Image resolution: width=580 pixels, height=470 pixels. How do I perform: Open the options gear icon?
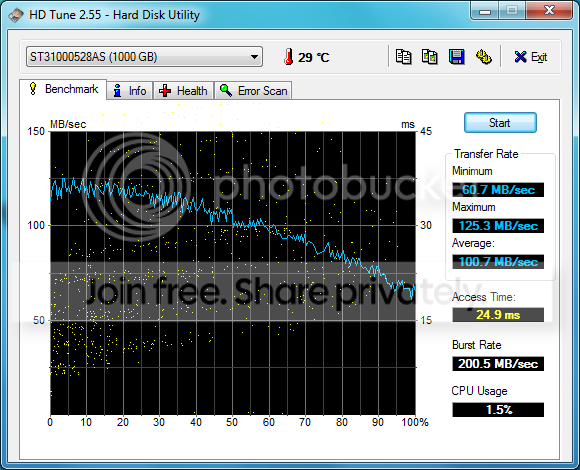[483, 57]
